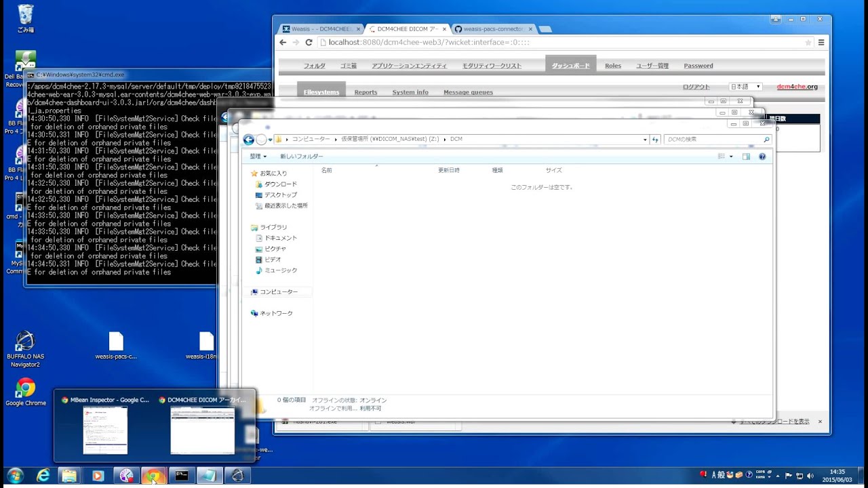The height and width of the screenshot is (488, 868).
Task: Open the Explorer recent pages dropdown arrow
Action: click(x=270, y=140)
